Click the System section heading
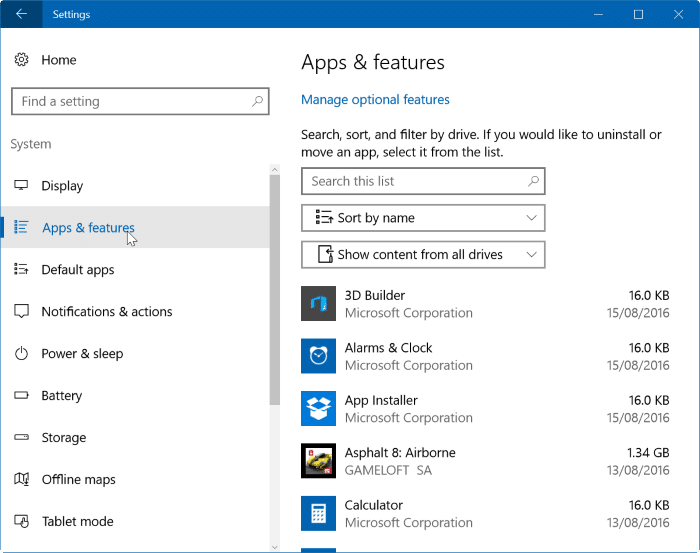700x553 pixels. tap(31, 144)
